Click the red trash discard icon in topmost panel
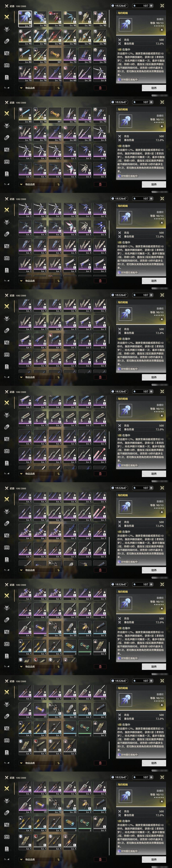This screenshot has width=172, height=868. [x=100, y=88]
